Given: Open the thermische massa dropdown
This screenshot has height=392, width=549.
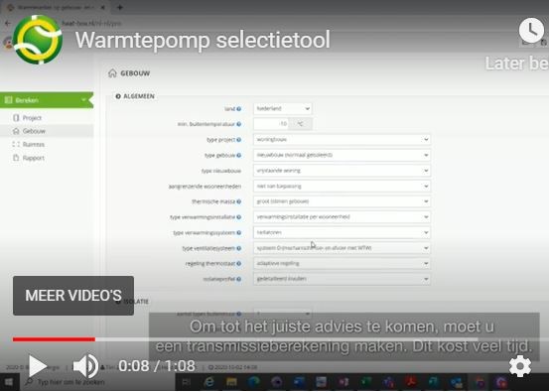Looking at the screenshot, I should pyautogui.click(x=342, y=201).
